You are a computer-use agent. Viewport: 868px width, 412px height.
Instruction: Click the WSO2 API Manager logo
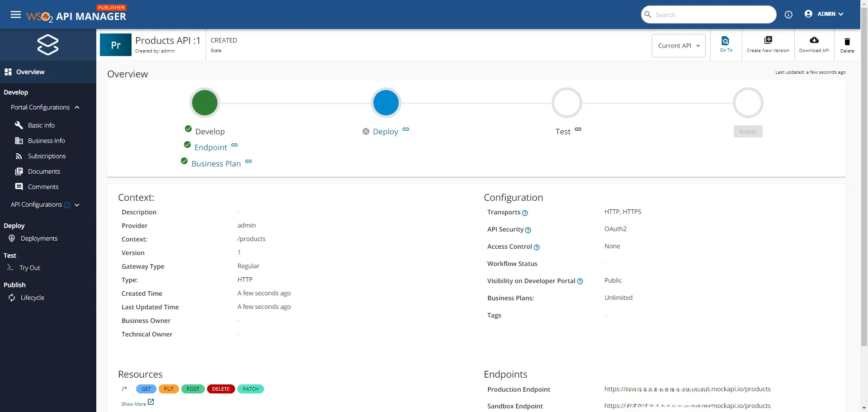tap(76, 14)
